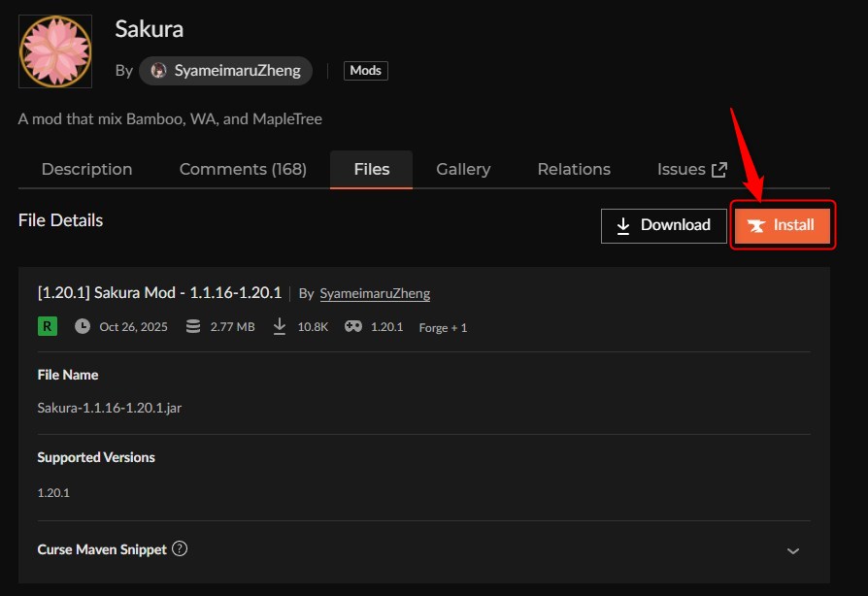Expand the Curse Maven Snippet chevron
The height and width of the screenshot is (596, 868).
pyautogui.click(x=793, y=550)
